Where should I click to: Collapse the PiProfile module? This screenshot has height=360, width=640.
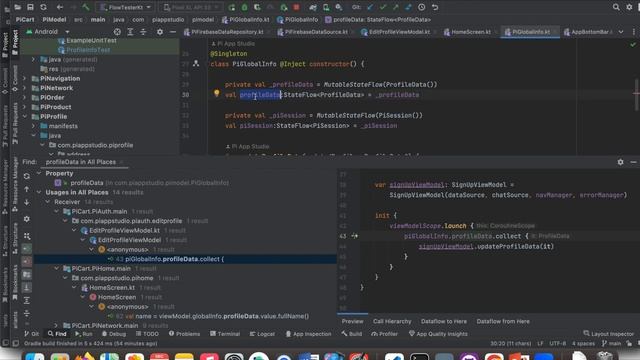[24, 116]
